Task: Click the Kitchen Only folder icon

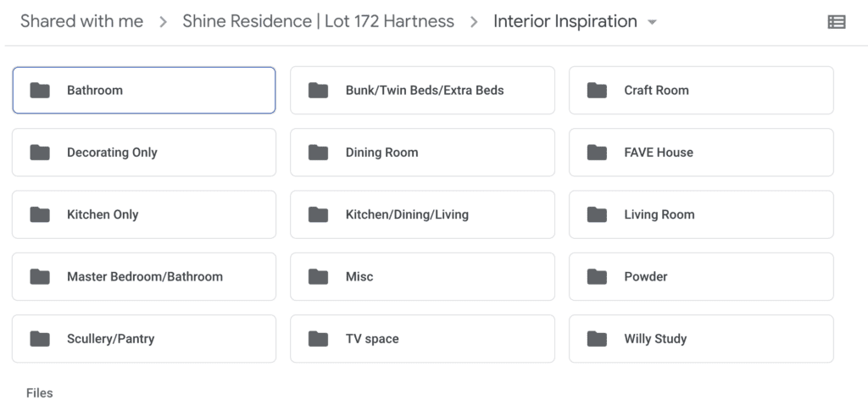Action: pyautogui.click(x=40, y=214)
